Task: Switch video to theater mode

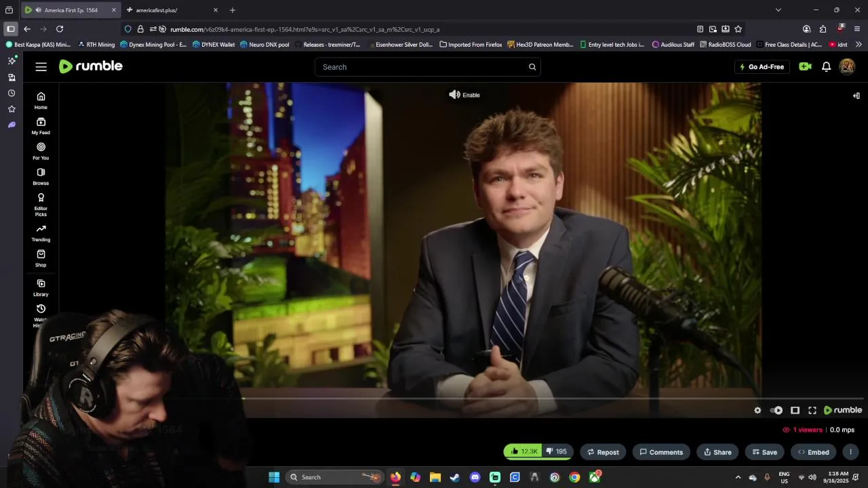Action: (x=795, y=410)
